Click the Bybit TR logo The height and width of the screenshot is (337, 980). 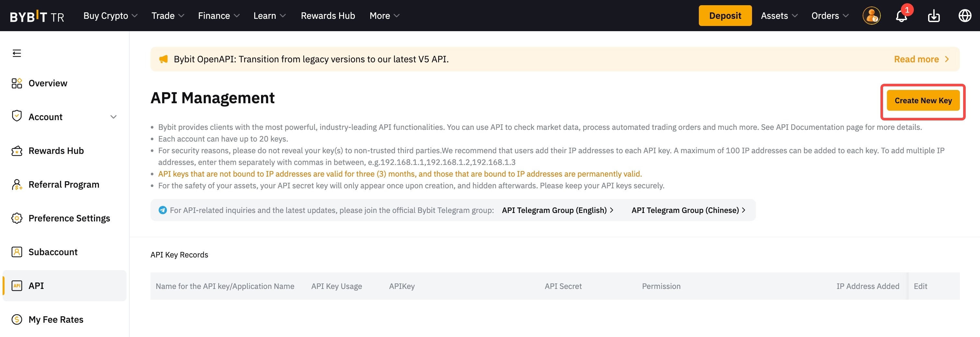tap(37, 16)
